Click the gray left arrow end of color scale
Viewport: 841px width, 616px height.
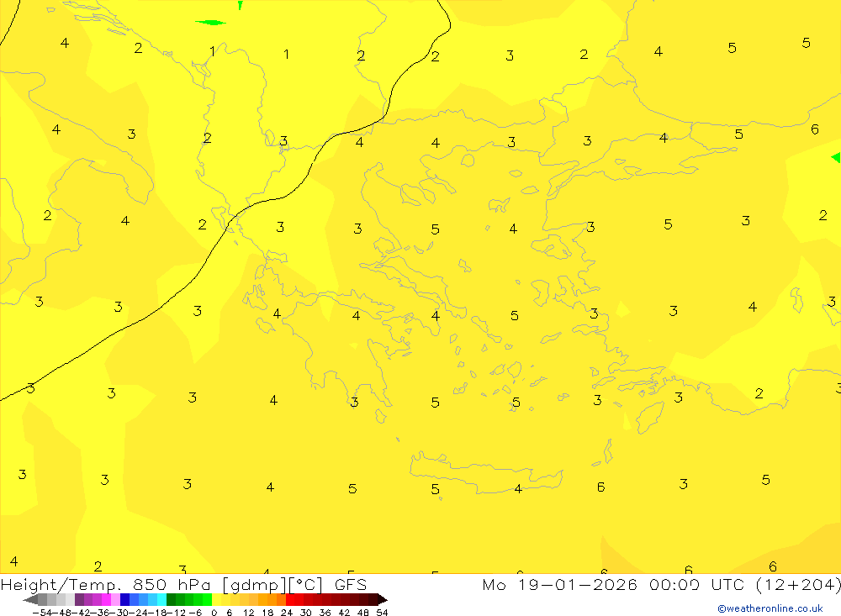click(x=30, y=599)
